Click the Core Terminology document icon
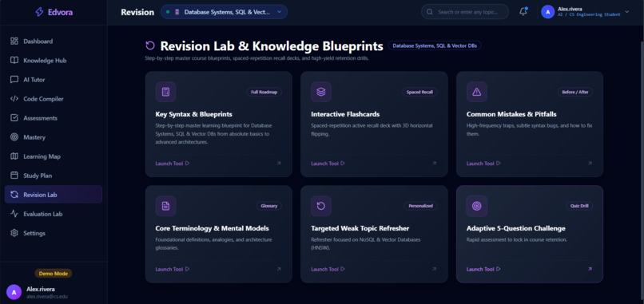The width and height of the screenshot is (644, 304). pyautogui.click(x=165, y=206)
